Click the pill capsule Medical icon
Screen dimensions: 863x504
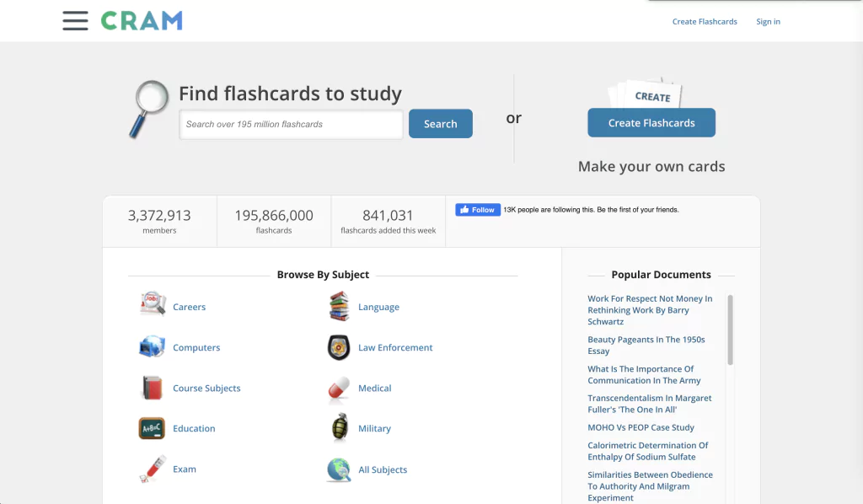tap(339, 388)
